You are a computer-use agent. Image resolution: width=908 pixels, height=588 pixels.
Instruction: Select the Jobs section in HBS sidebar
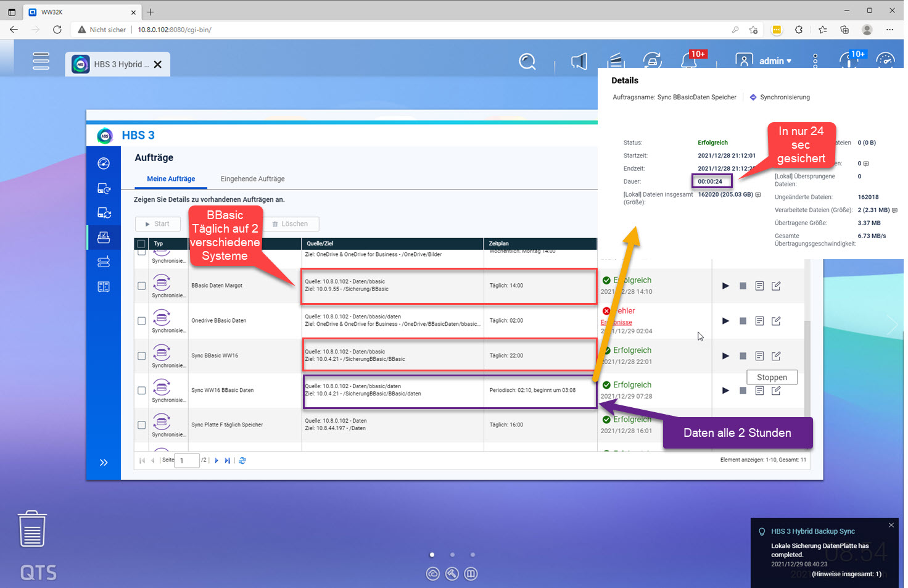(x=104, y=237)
